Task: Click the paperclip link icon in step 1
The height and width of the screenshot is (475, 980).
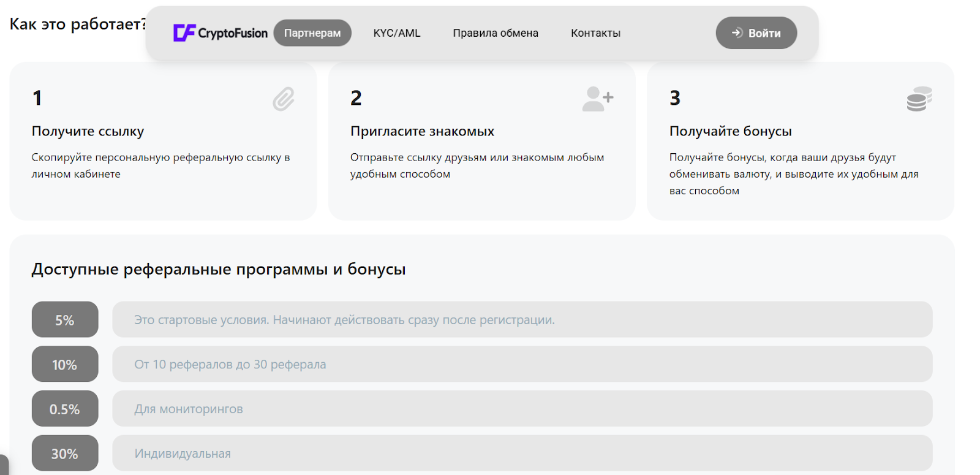Action: [x=284, y=99]
